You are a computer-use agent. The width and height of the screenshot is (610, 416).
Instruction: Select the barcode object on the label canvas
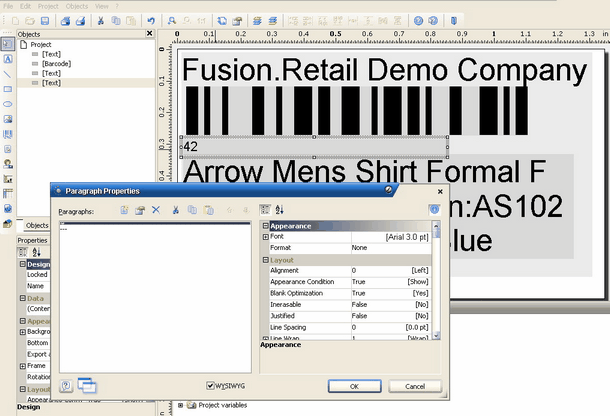point(356,111)
